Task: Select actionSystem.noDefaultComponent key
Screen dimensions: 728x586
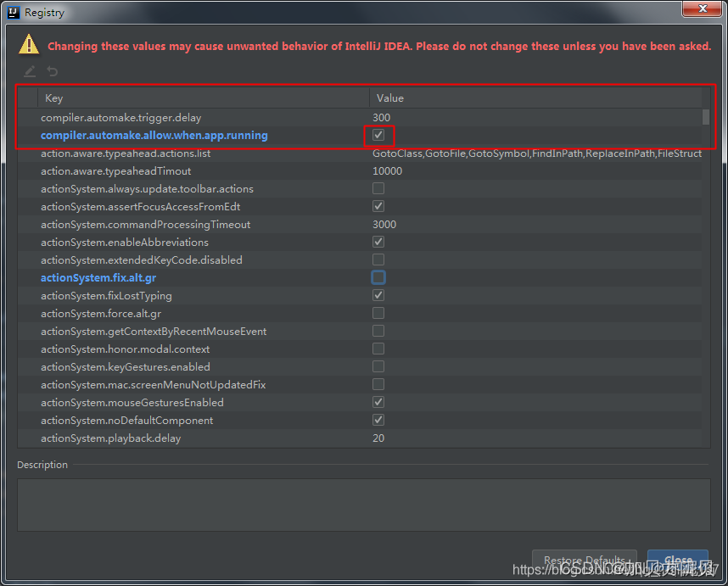Action: click(x=126, y=421)
